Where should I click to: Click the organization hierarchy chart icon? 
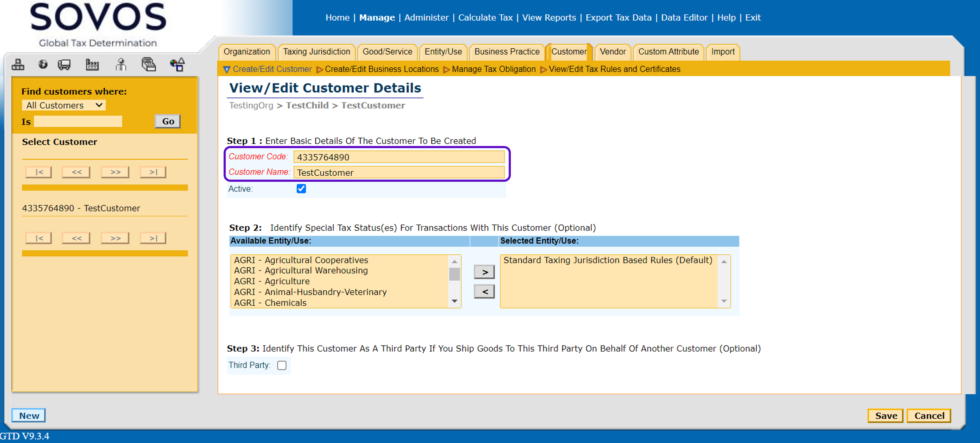18,65
